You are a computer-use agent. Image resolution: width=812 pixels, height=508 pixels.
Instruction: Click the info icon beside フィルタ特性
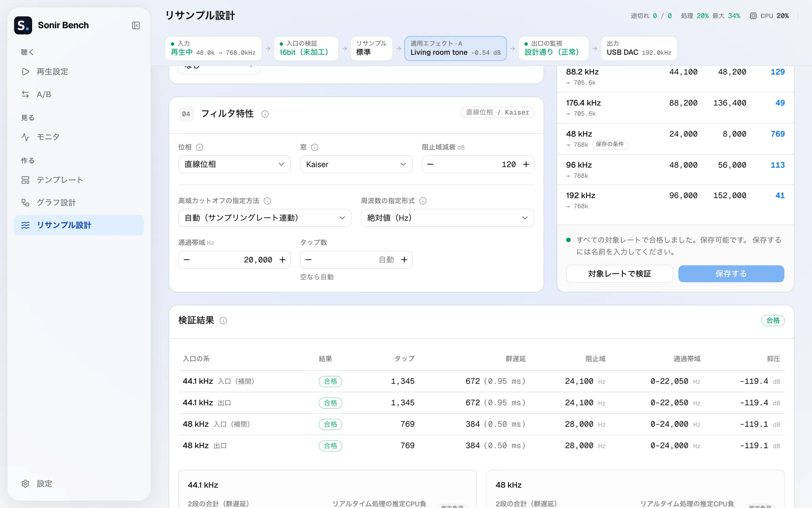265,114
